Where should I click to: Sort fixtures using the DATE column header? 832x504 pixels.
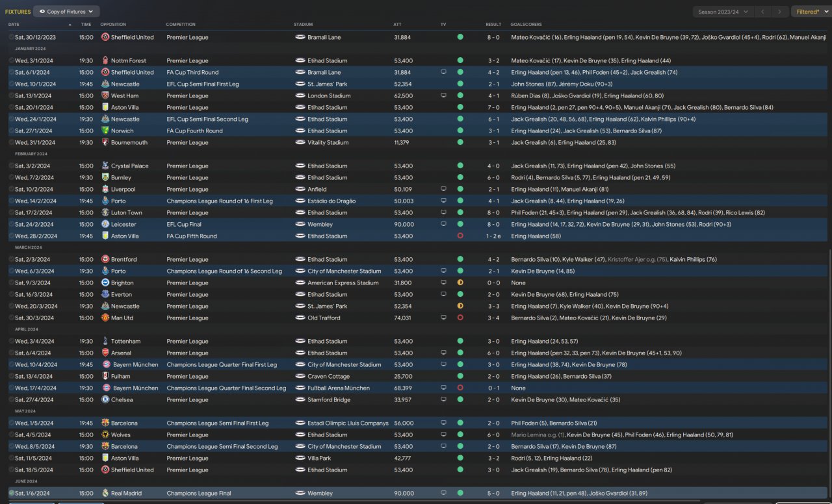click(x=14, y=25)
